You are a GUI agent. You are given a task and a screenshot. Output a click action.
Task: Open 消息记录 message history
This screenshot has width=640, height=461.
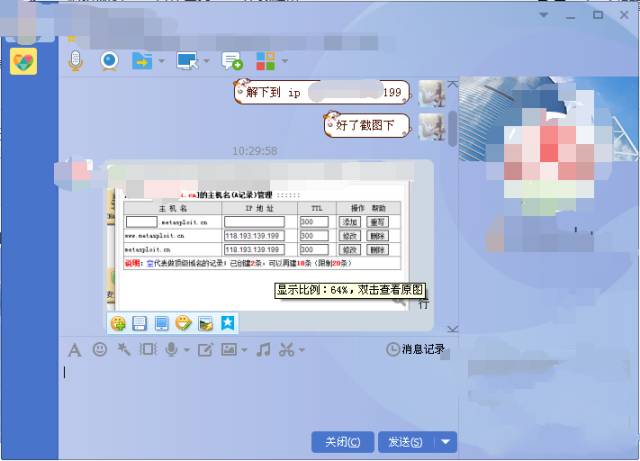(416, 349)
